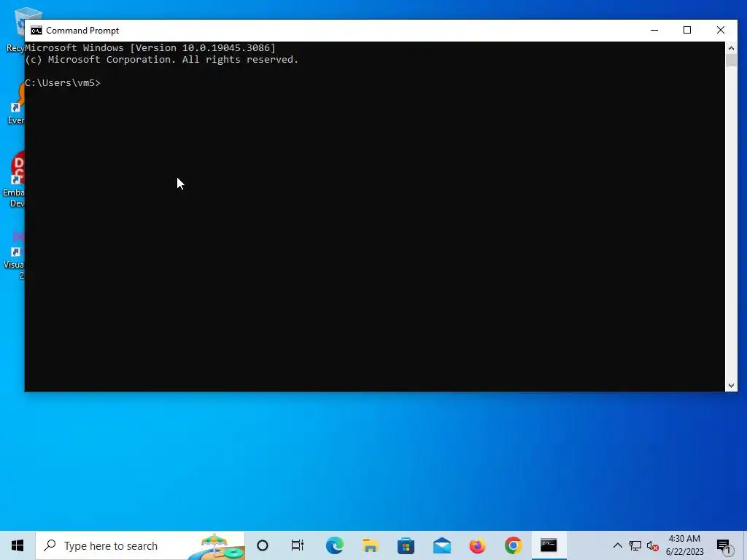Open the Command Prompt title bar icon menu

(x=36, y=31)
